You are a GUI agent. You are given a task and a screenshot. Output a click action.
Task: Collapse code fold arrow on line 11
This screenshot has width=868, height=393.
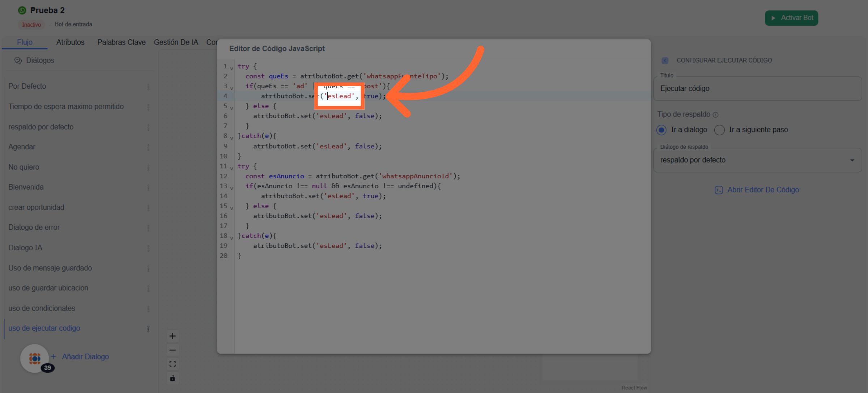231,168
